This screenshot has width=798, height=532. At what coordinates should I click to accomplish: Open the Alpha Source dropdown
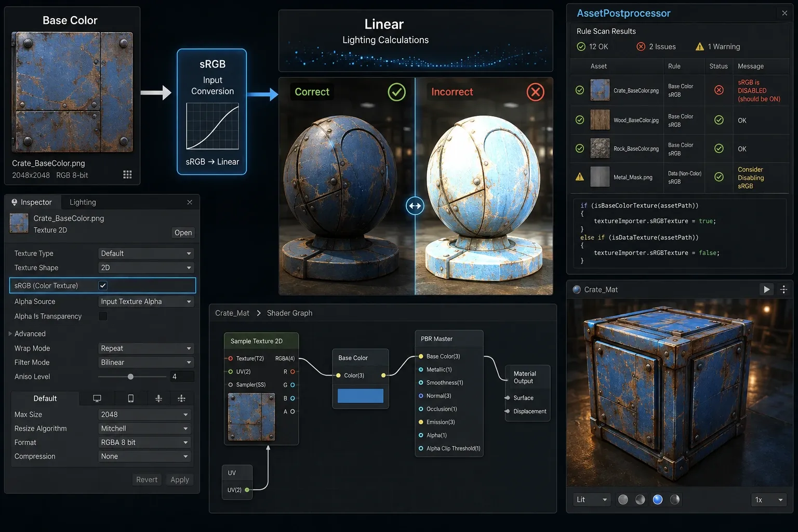(146, 301)
